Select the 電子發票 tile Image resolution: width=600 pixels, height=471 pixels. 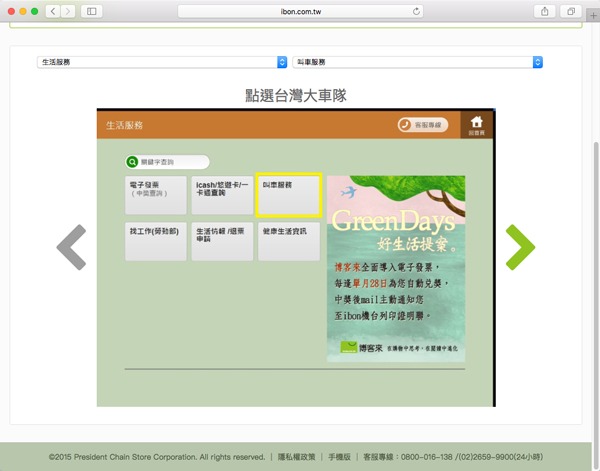point(156,195)
